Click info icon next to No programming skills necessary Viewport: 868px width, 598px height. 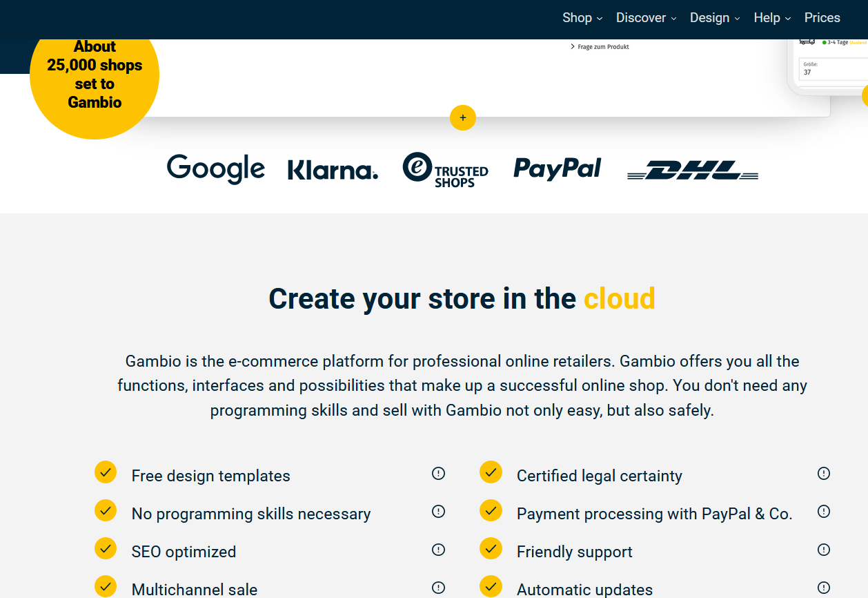coord(438,512)
